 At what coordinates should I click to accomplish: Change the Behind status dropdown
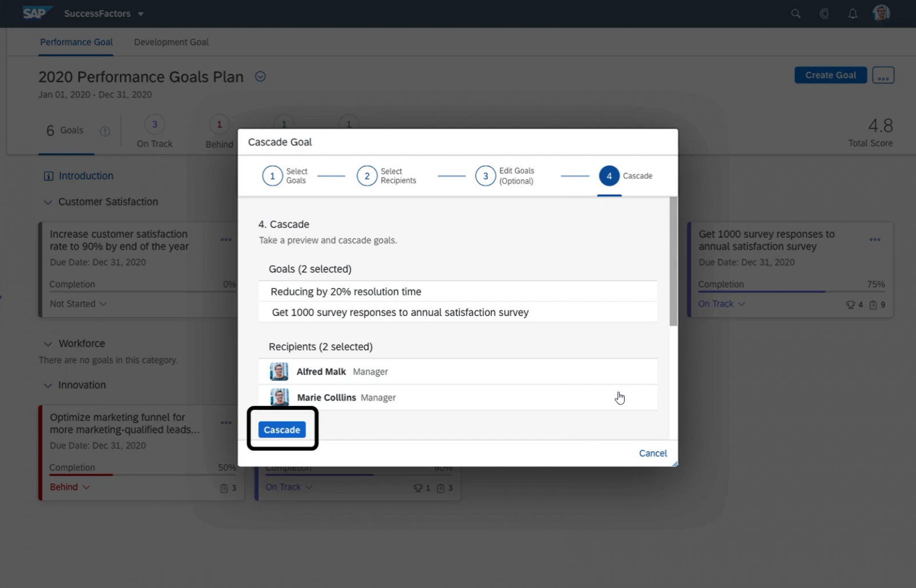tap(69, 487)
